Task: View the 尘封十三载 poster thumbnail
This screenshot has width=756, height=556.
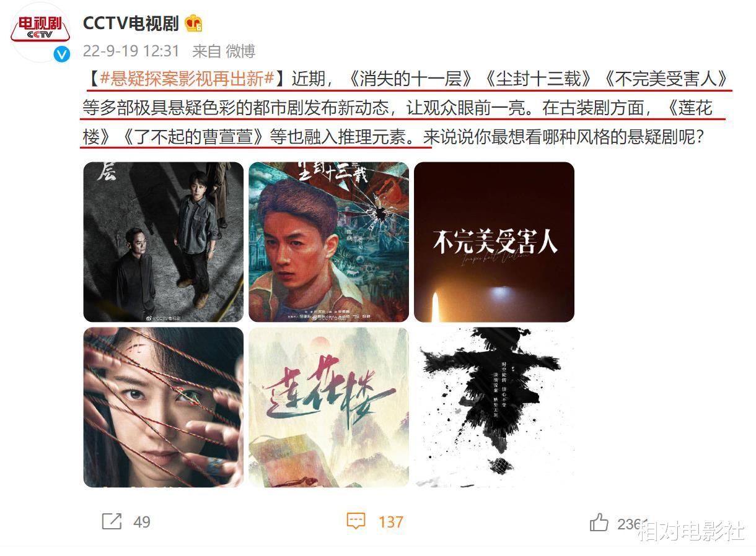Action: click(328, 242)
